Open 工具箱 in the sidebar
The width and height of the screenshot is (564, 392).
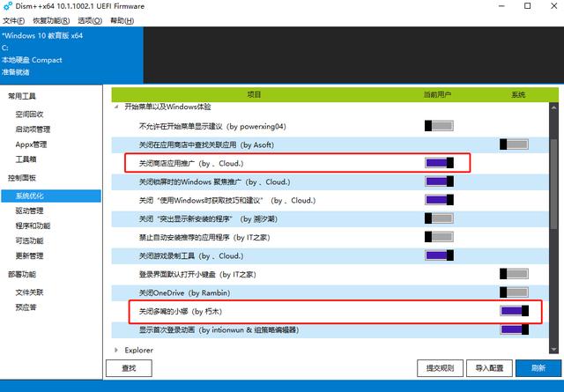[26, 159]
